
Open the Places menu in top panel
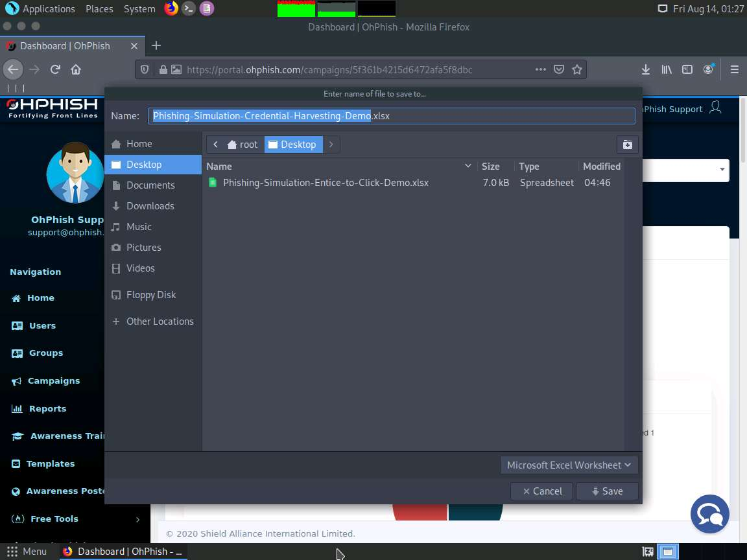(99, 8)
